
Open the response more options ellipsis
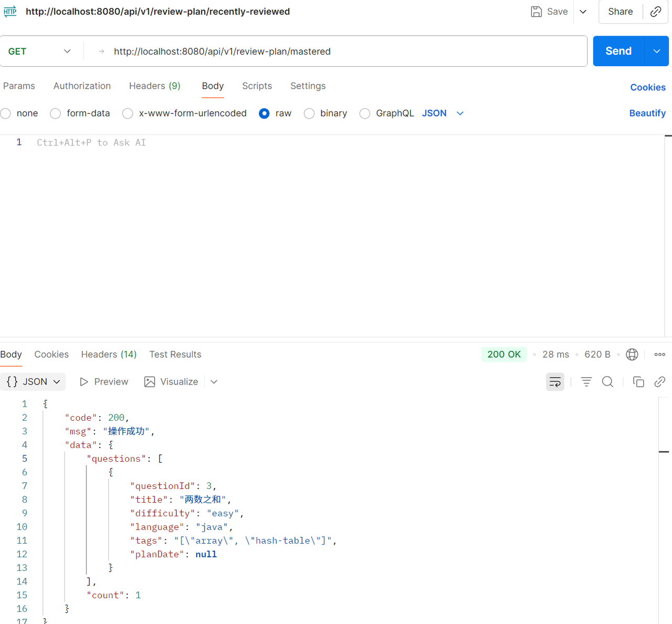point(660,355)
